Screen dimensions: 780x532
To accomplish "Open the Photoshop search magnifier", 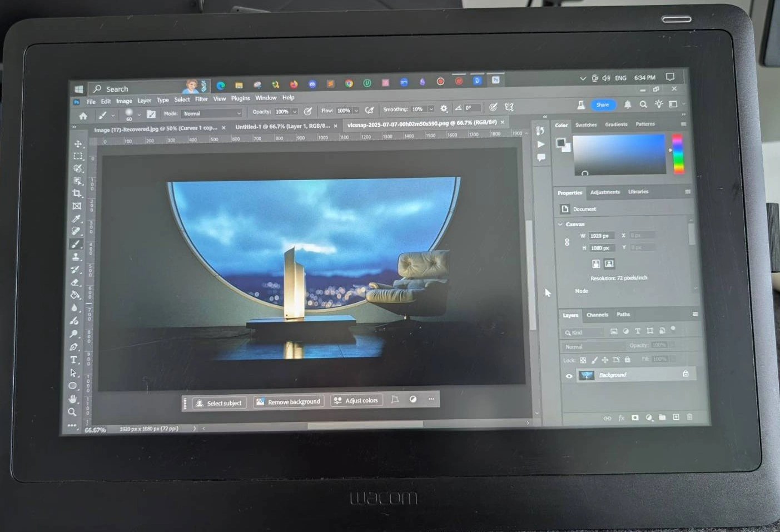I will tap(643, 104).
